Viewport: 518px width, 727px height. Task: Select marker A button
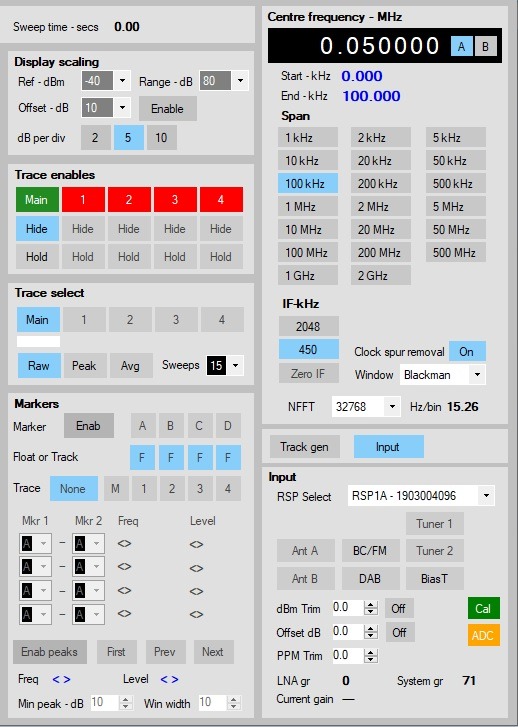(x=142, y=426)
